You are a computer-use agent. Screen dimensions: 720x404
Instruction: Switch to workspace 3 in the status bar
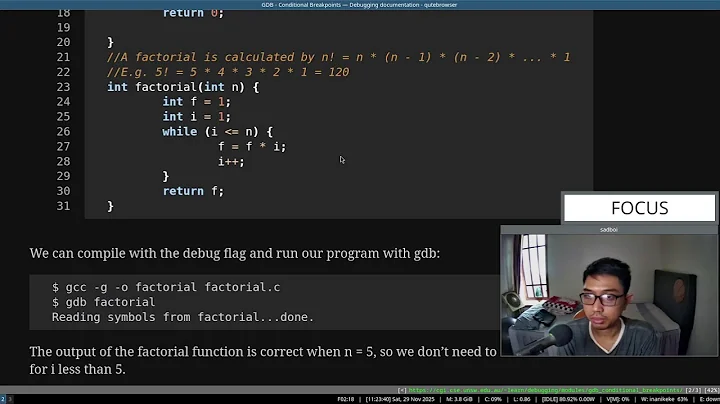coord(10,399)
